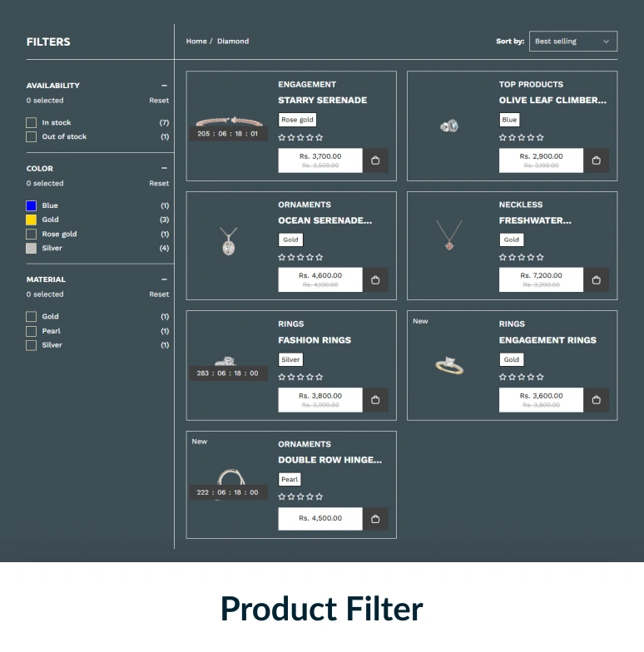Rate Starry Serenade with first star
Image resolution: width=644 pixels, height=652 pixels.
pyautogui.click(x=282, y=138)
